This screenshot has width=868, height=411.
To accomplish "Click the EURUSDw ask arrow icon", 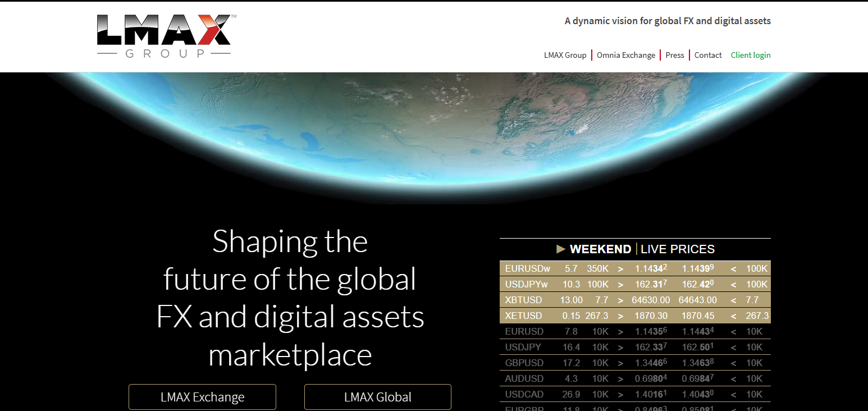I will (x=733, y=269).
